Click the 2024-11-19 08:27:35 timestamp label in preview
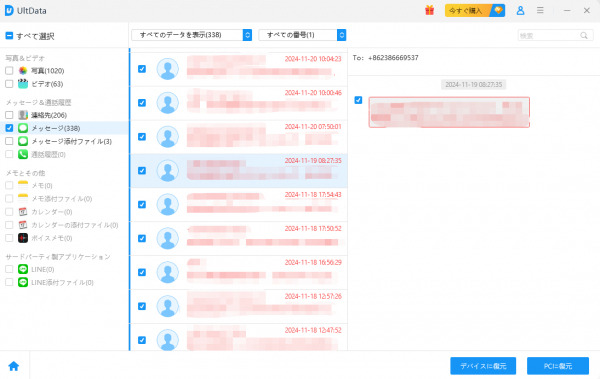The image size is (600, 379). [473, 85]
